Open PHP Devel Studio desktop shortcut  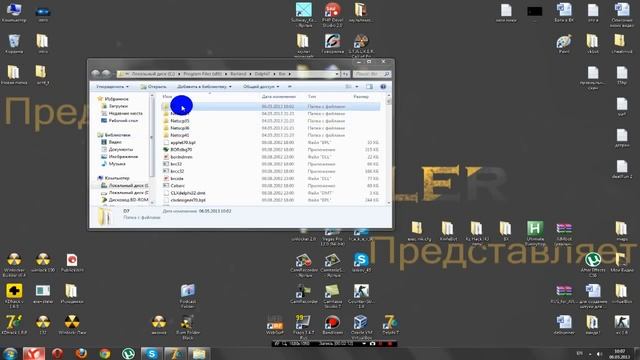coord(332,15)
